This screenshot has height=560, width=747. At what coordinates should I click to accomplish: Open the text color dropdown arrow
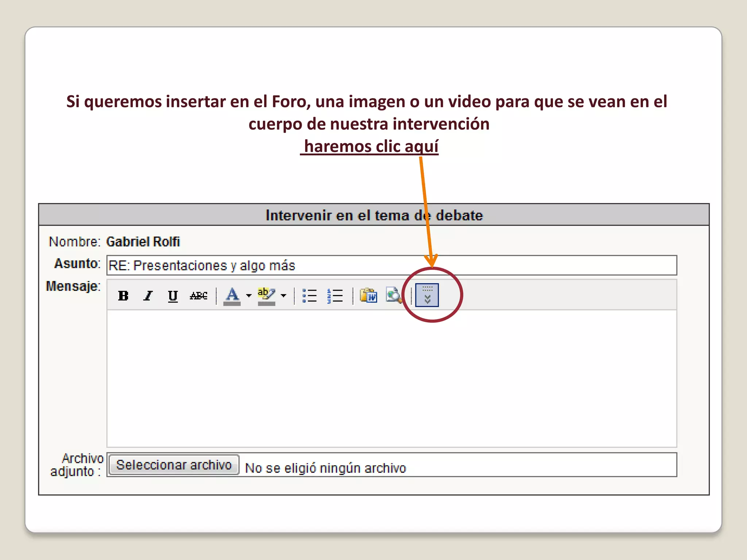pos(249,295)
